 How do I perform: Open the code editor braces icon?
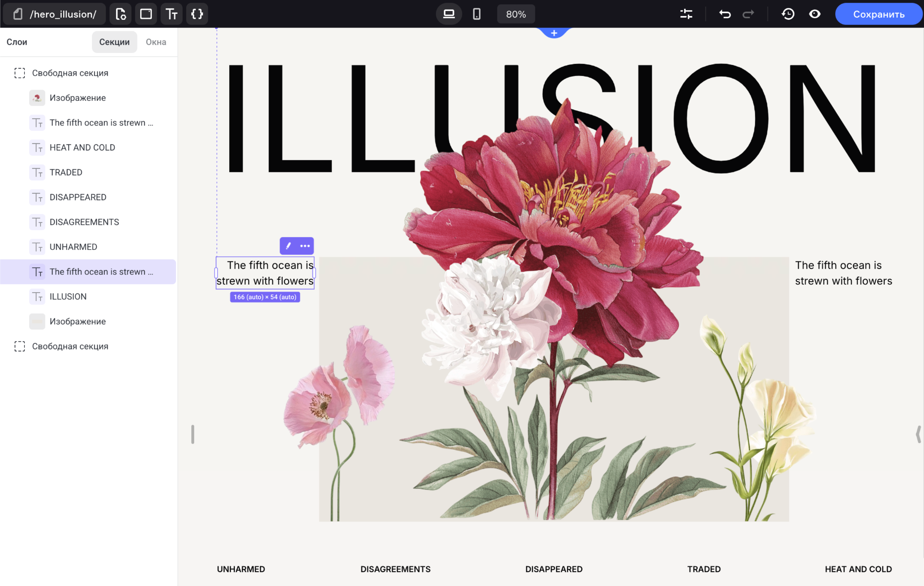[197, 14]
